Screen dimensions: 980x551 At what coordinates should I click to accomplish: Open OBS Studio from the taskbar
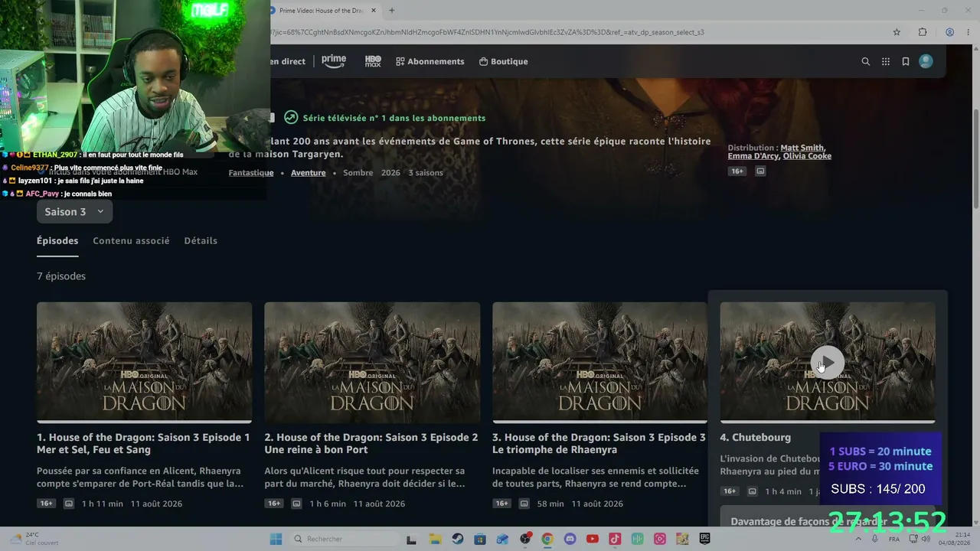coord(525,539)
